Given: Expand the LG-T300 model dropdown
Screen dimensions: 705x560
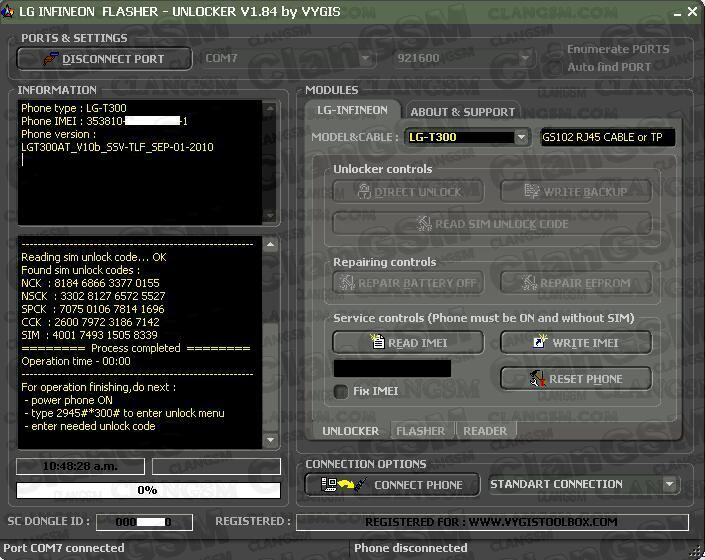Looking at the screenshot, I should (521, 137).
